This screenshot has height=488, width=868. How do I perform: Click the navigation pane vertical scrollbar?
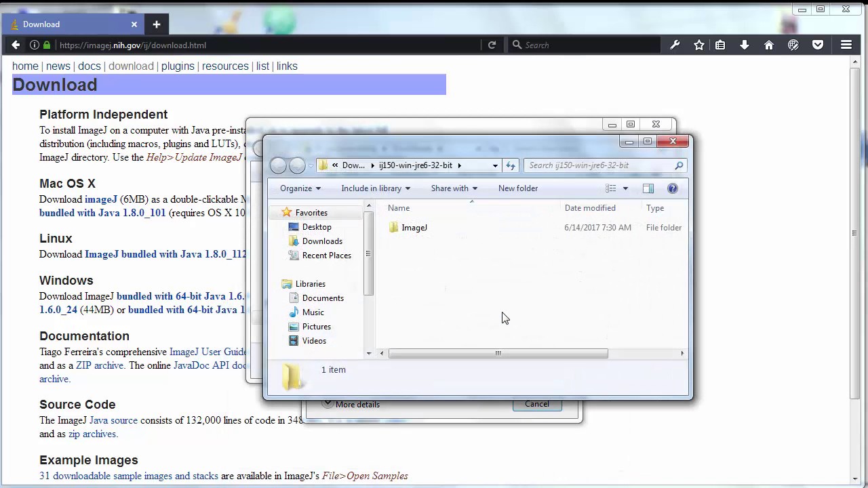pos(368,253)
